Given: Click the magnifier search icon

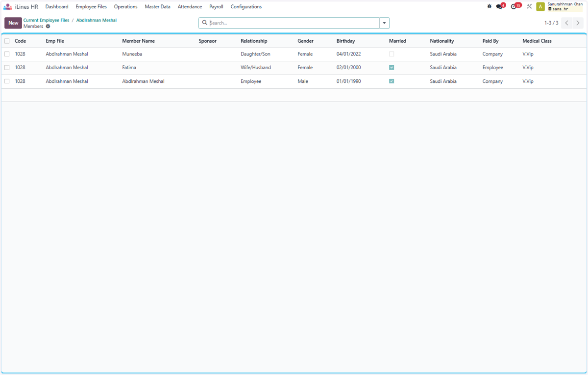Looking at the screenshot, I should point(205,23).
